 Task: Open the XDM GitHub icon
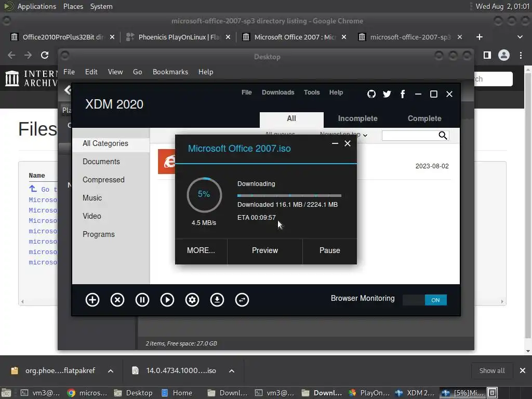tap(371, 94)
